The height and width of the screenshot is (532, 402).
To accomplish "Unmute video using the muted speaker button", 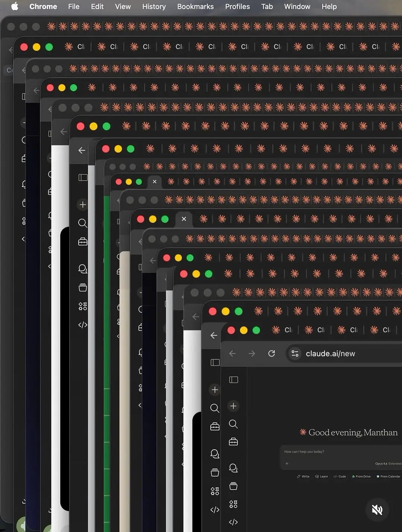I will tap(377, 510).
